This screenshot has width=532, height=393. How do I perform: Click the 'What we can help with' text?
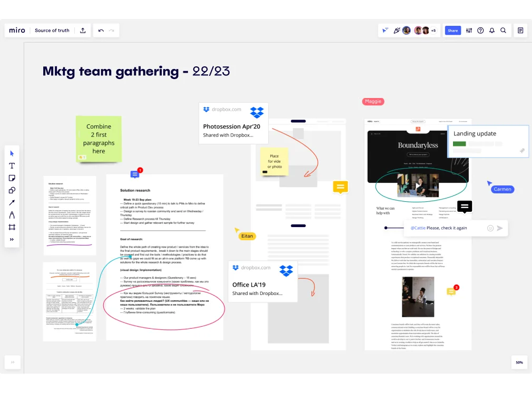tap(385, 210)
